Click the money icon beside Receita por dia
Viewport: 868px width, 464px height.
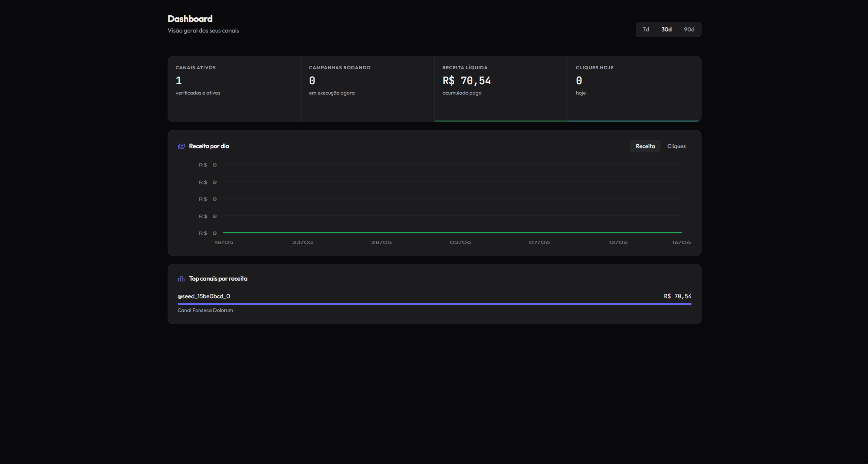pos(181,146)
